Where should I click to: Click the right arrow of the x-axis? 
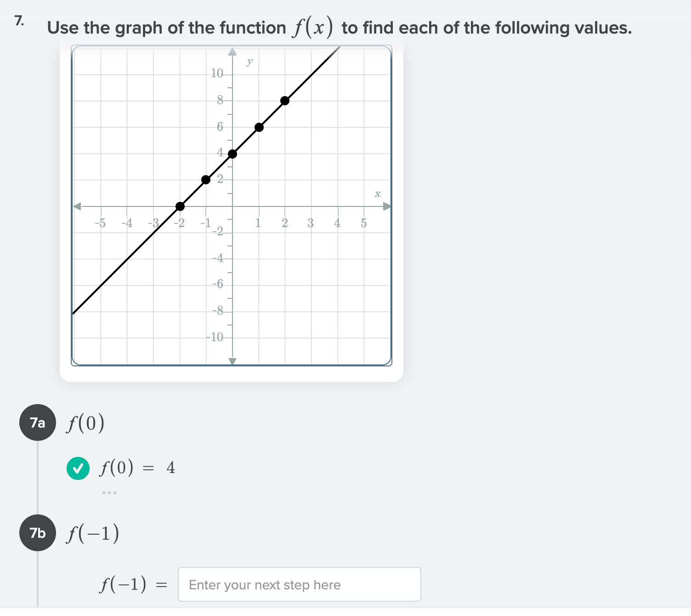(x=386, y=206)
